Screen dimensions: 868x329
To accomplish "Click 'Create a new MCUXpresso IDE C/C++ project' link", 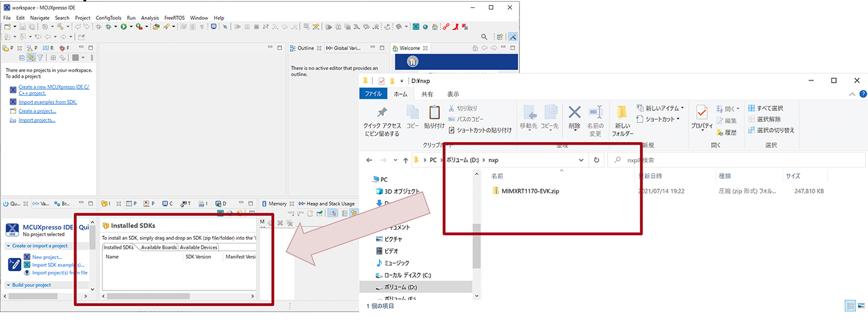I will [54, 90].
